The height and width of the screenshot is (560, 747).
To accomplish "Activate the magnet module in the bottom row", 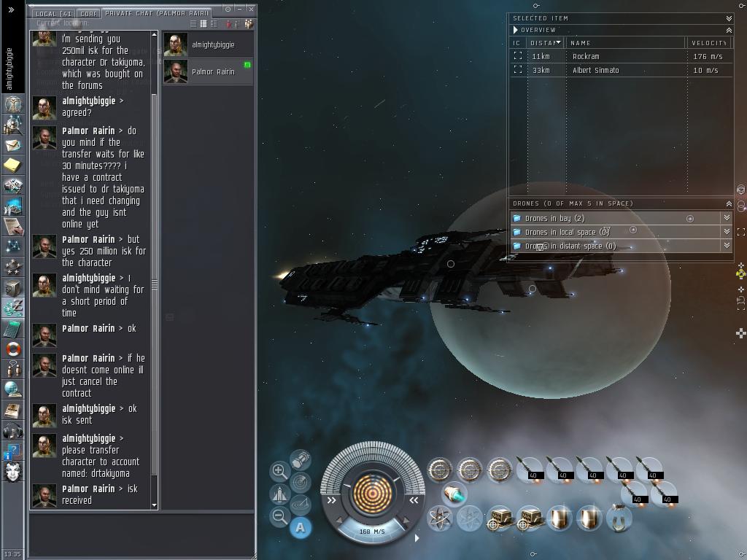I will [619, 518].
